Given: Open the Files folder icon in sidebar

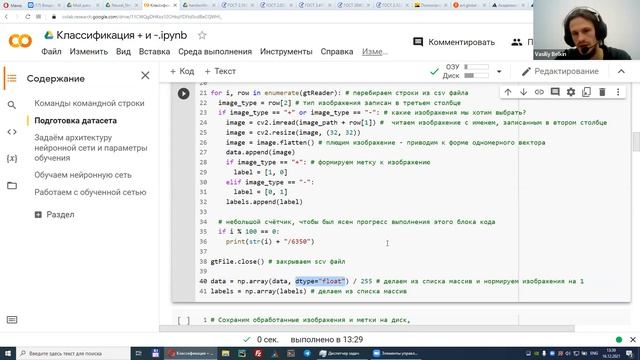Looking at the screenshot, I should (x=12, y=186).
